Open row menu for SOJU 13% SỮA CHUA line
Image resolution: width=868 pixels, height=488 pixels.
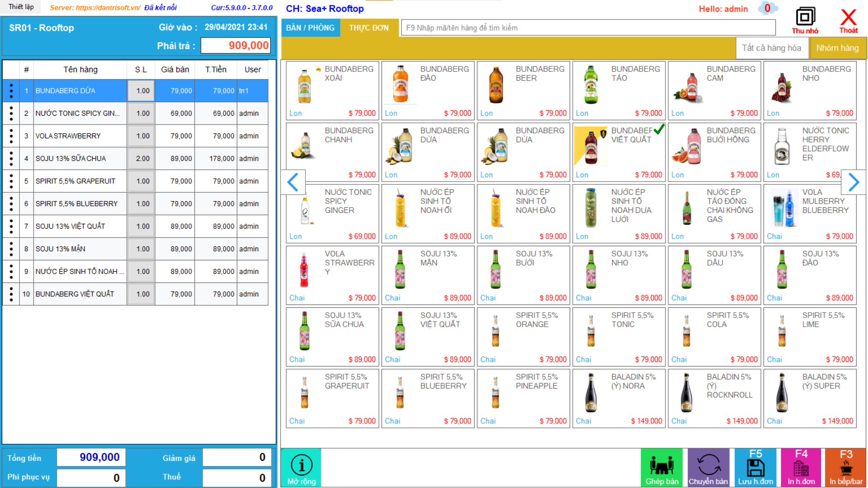pos(11,159)
